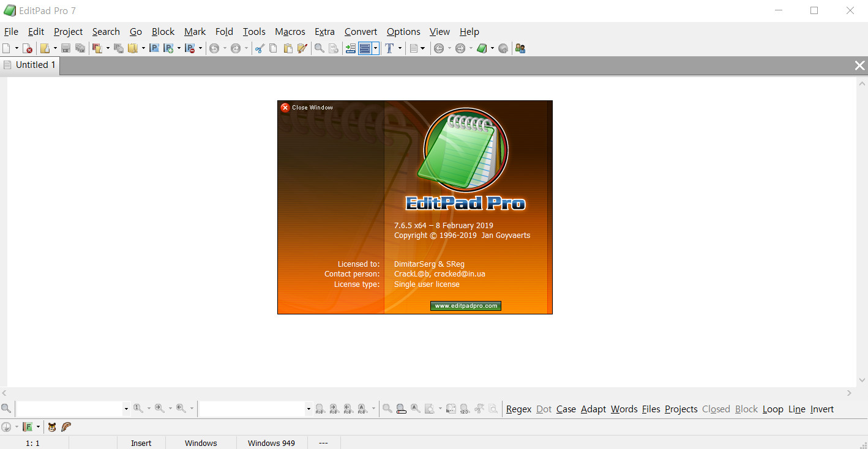Open the search term history dropdown
Screen dimensions: 868x449
tap(126, 409)
